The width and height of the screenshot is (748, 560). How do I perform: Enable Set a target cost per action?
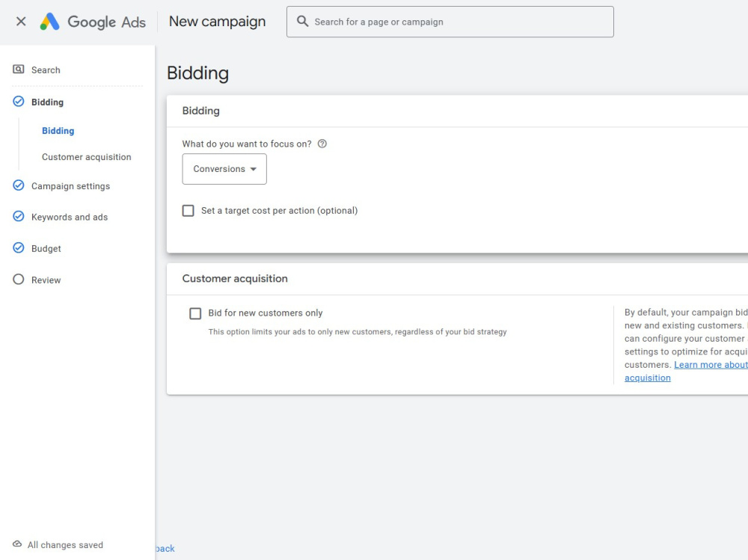(x=188, y=211)
